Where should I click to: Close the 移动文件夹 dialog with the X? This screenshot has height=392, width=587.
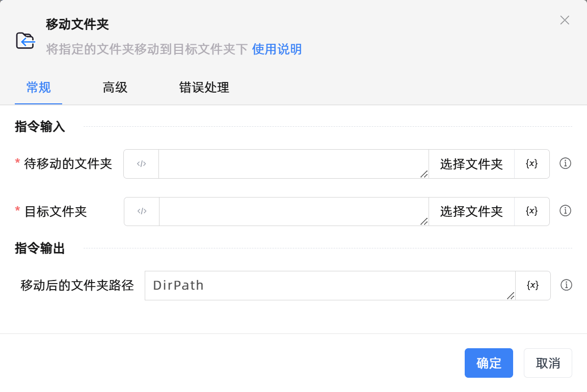pos(565,20)
